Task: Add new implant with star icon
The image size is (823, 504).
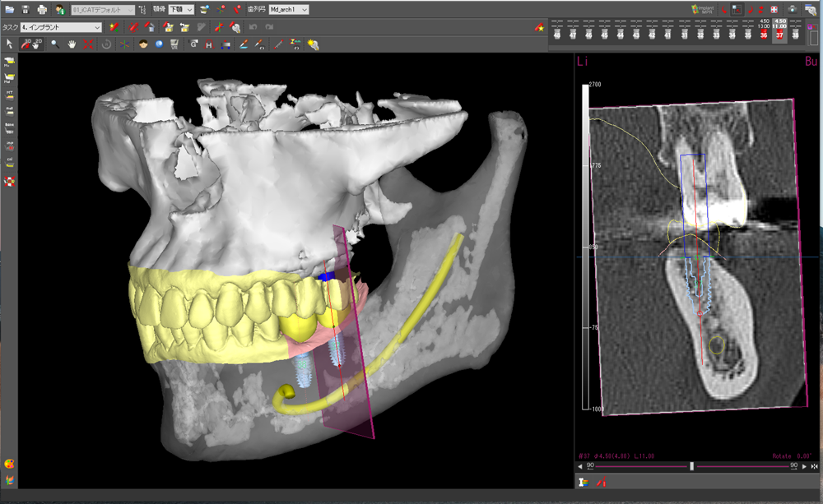Action: pyautogui.click(x=114, y=27)
